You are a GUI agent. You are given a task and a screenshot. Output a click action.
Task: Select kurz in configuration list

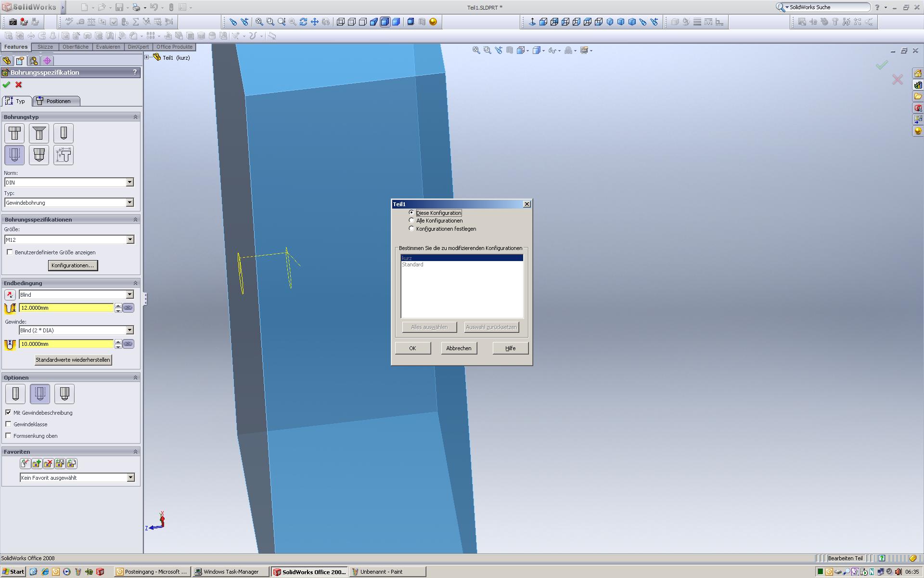pyautogui.click(x=462, y=258)
